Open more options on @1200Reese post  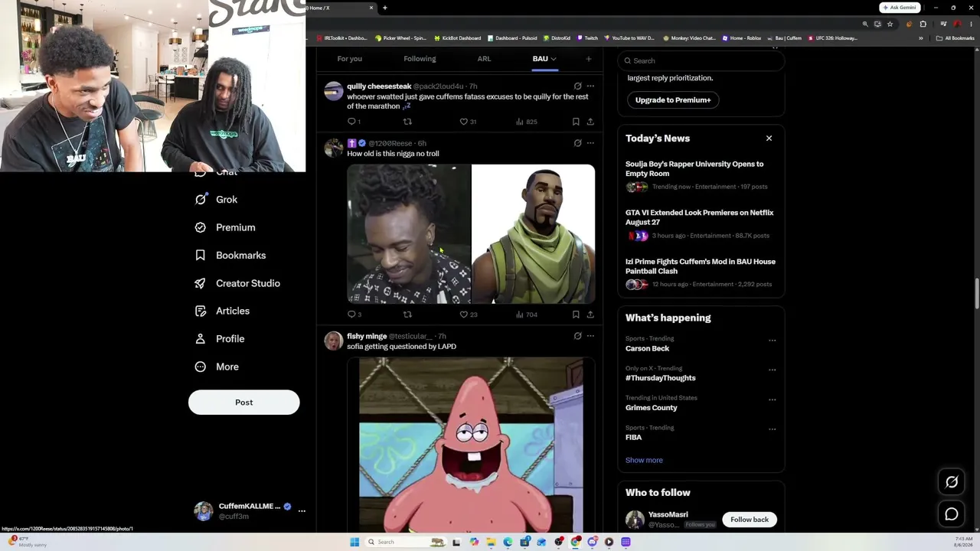590,143
